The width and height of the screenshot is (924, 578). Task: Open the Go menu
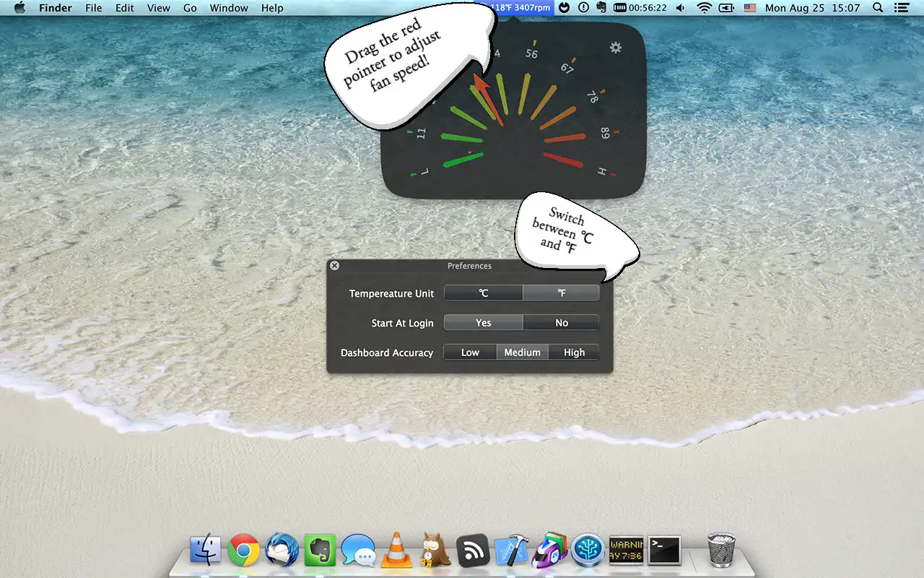coord(190,8)
